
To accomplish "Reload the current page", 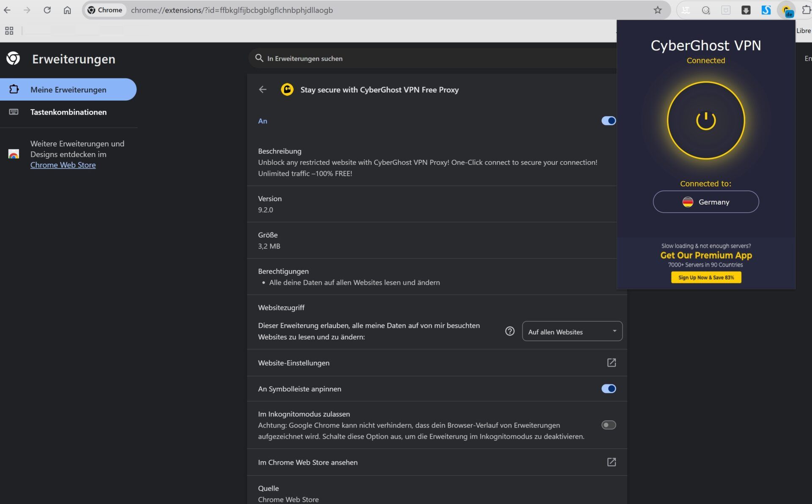I will coord(47,10).
